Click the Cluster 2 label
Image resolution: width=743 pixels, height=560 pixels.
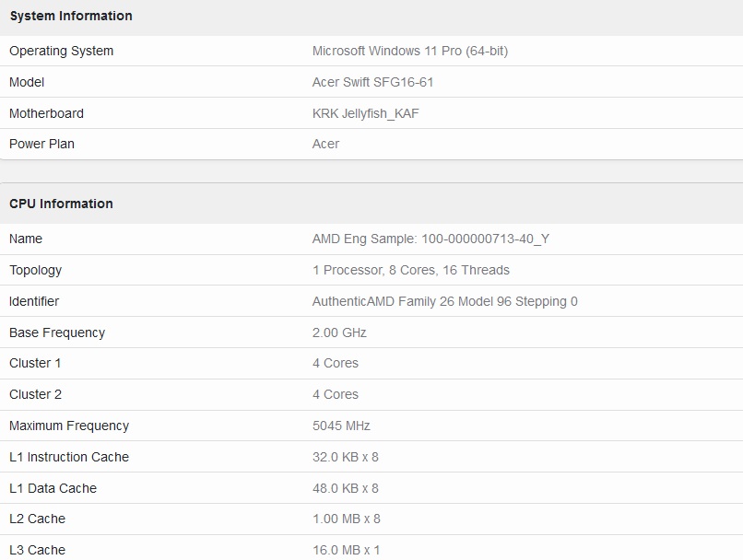tap(36, 394)
